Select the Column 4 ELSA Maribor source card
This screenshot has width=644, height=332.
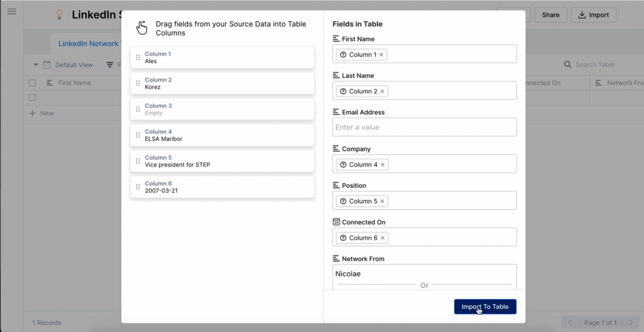(x=222, y=135)
